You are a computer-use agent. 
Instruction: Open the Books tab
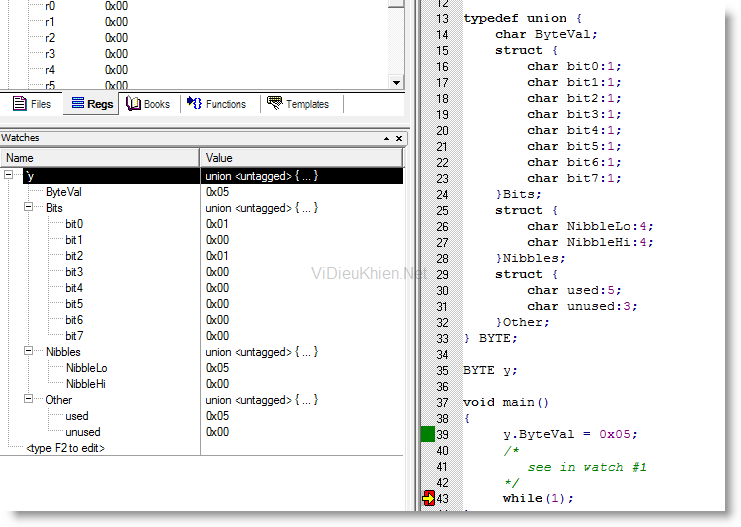(x=148, y=104)
